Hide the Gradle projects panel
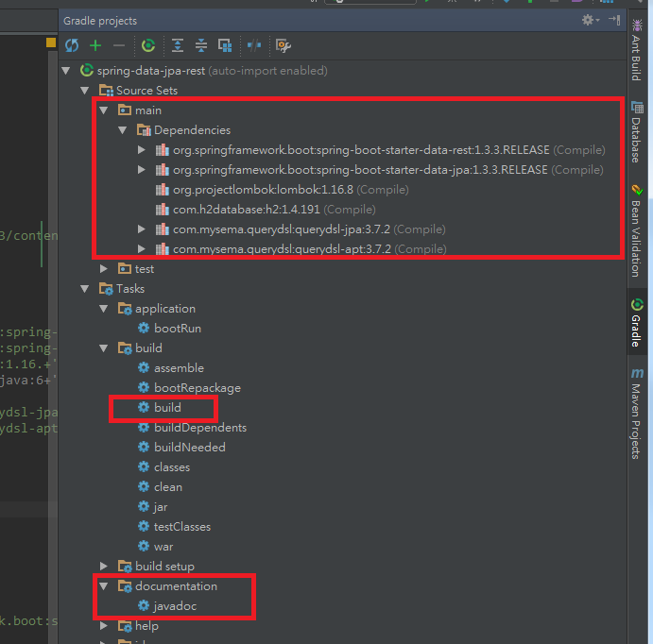 pos(614,20)
